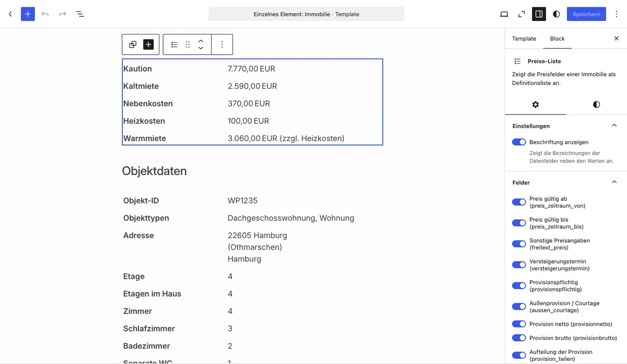Click the Schlafzimmer label
This screenshot has height=364, width=627.
(149, 328)
